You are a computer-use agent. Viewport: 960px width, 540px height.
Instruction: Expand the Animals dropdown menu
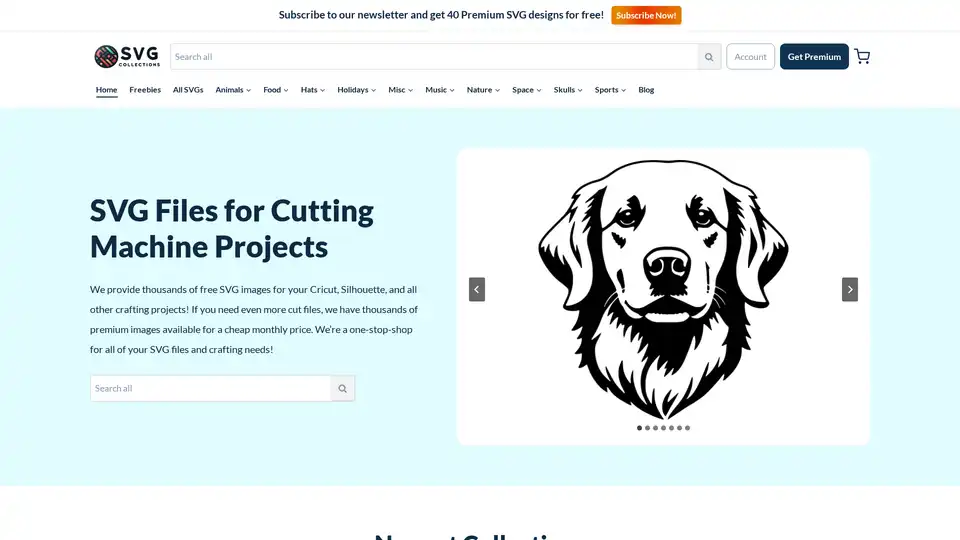233,89
